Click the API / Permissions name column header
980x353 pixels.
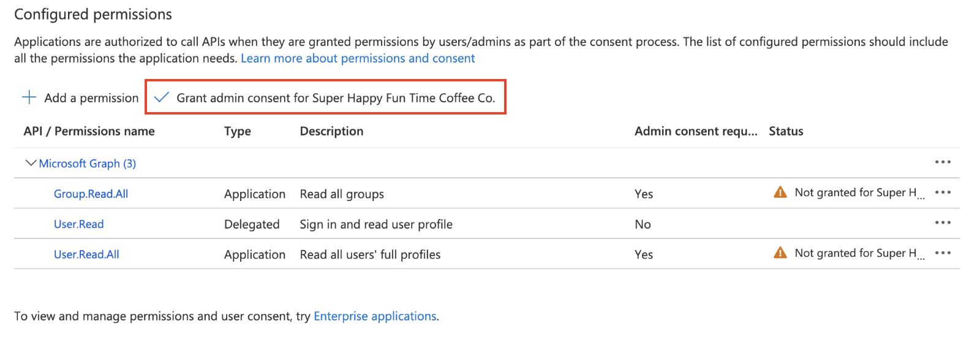[89, 131]
